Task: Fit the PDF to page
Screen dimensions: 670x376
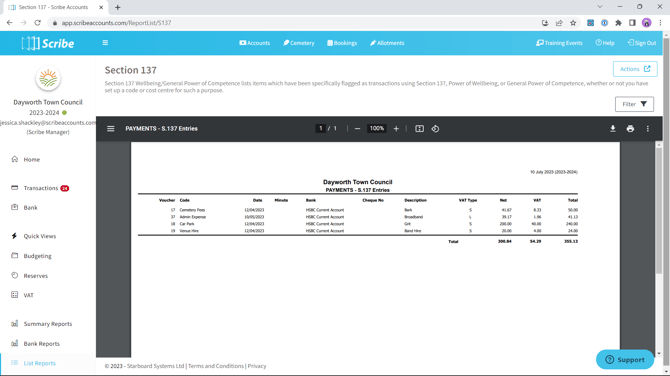Action: (420, 129)
